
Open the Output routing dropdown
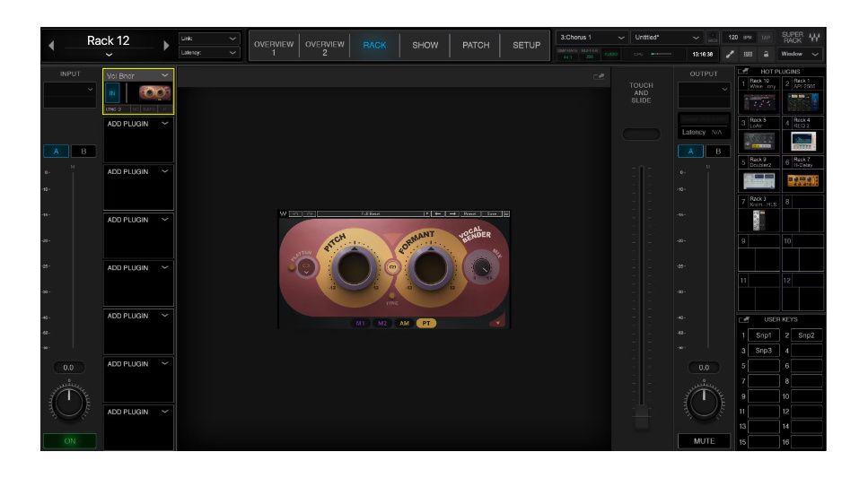point(704,94)
